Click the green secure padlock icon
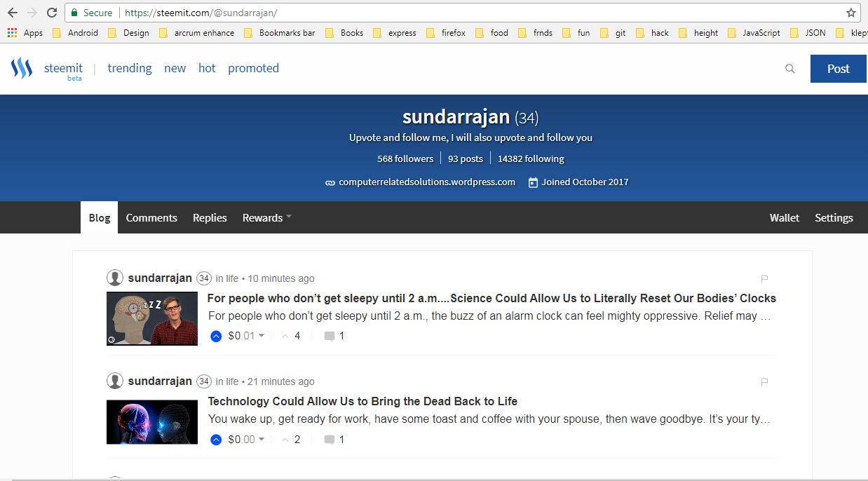This screenshot has width=868, height=481. click(x=74, y=13)
